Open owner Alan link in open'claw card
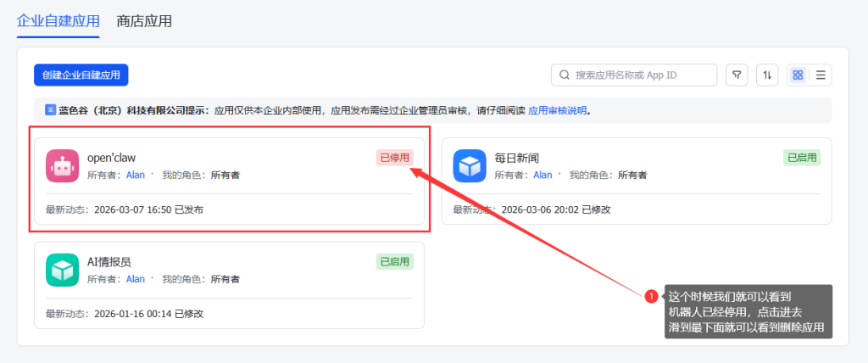Image resolution: width=868 pixels, height=363 pixels. 136,175
